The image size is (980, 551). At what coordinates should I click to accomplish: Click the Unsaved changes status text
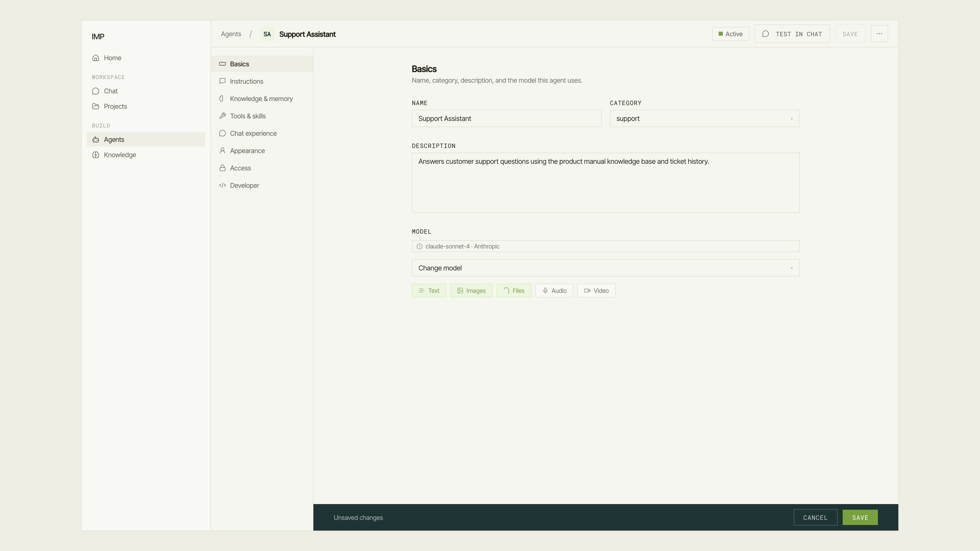(358, 518)
